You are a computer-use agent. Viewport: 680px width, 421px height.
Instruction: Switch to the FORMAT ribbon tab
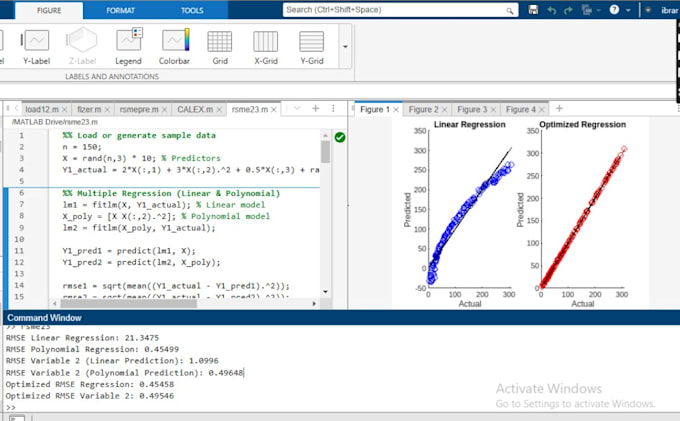tap(120, 10)
